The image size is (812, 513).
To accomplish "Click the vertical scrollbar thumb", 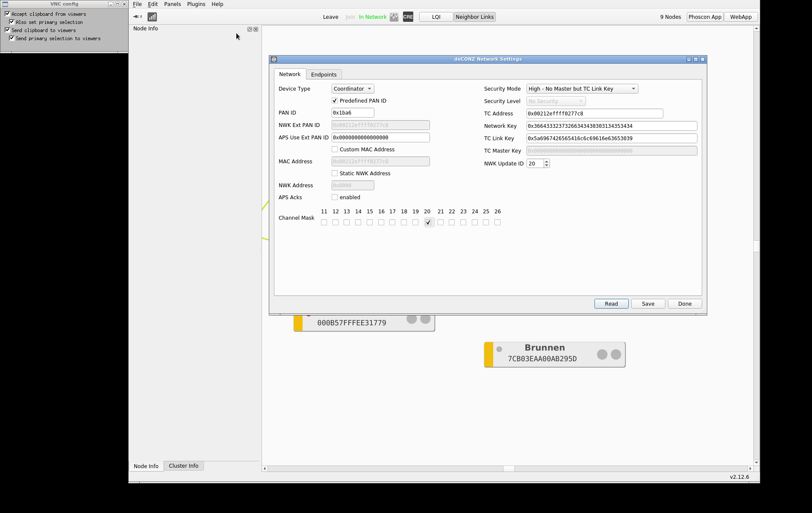I will tap(756, 246).
